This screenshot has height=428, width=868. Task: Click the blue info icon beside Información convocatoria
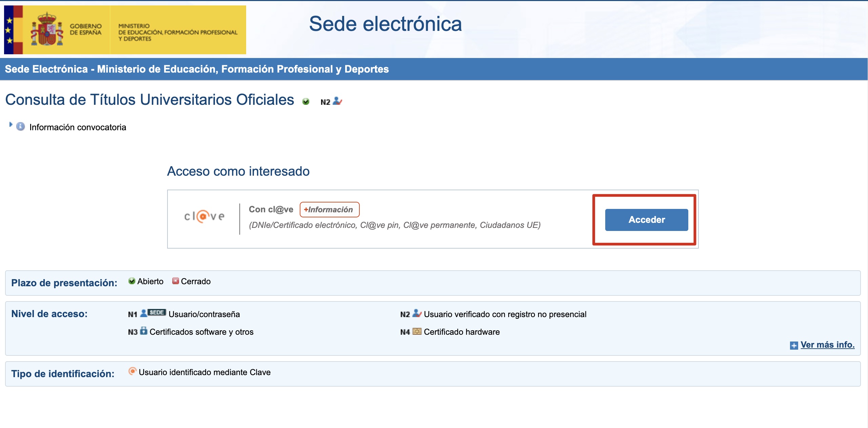point(21,127)
